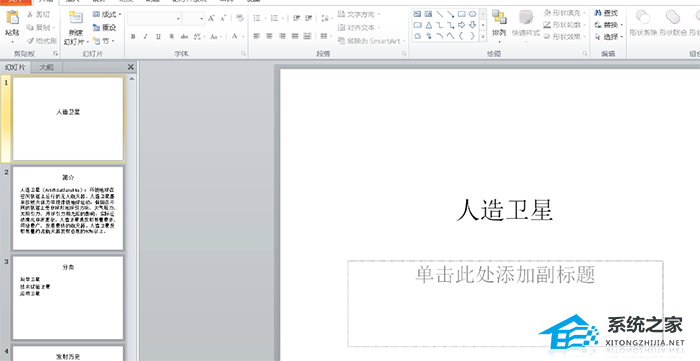The width and height of the screenshot is (700, 361).
Task: Select the straight Line shape
Action: [440, 14]
